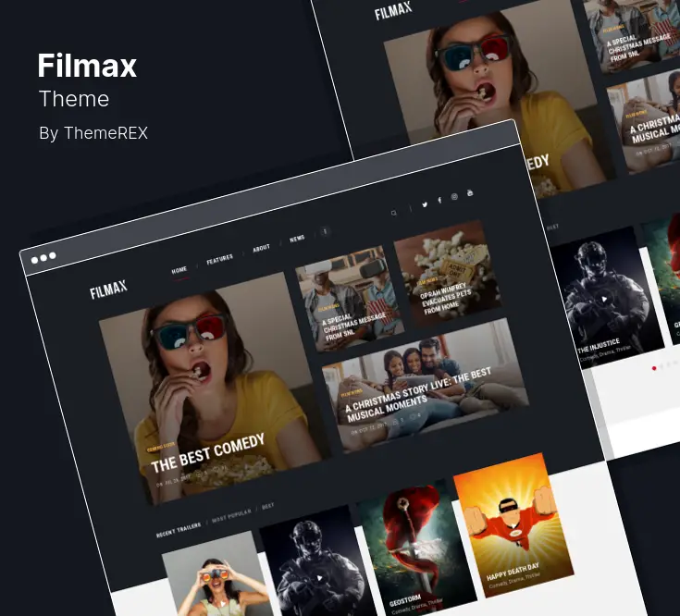680x616 pixels.
Task: Open the Instagram social icon
Action: point(454,196)
